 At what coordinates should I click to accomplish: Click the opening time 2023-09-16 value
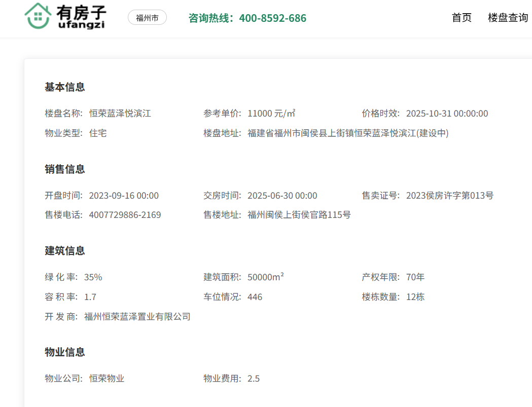coord(124,196)
